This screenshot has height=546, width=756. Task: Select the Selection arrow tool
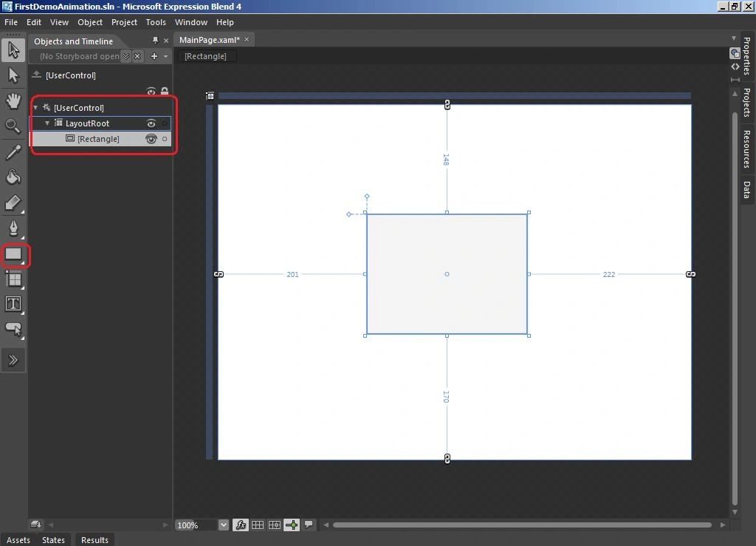click(13, 50)
